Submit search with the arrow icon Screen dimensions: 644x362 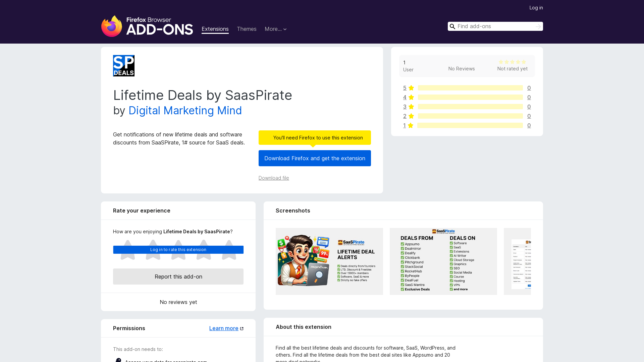[x=538, y=26]
